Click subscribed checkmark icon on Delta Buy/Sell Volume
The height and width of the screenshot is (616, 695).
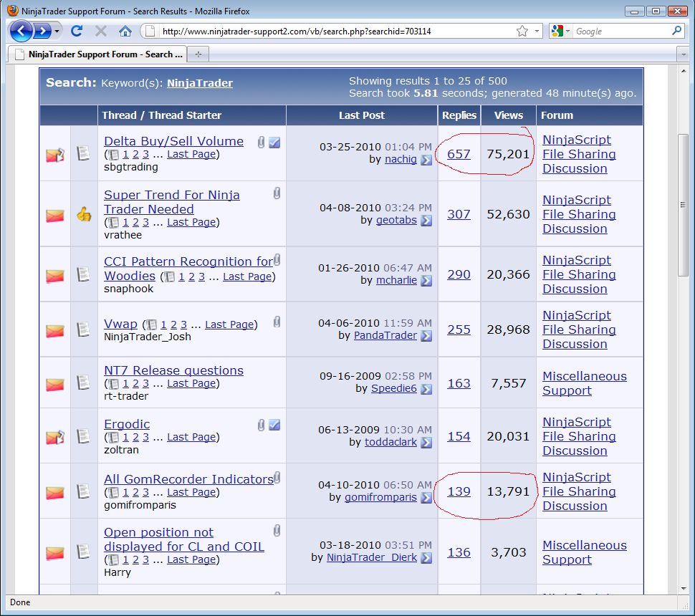pos(274,143)
